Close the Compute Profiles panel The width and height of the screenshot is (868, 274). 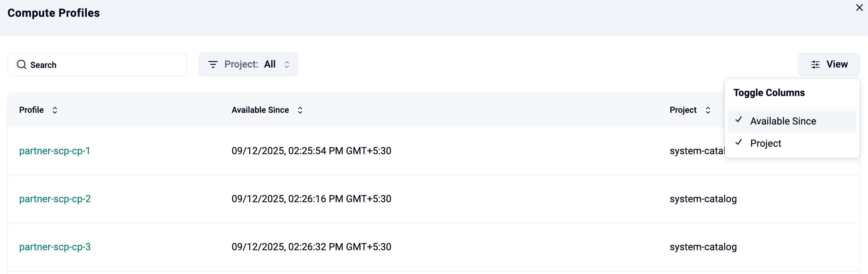[x=859, y=8]
